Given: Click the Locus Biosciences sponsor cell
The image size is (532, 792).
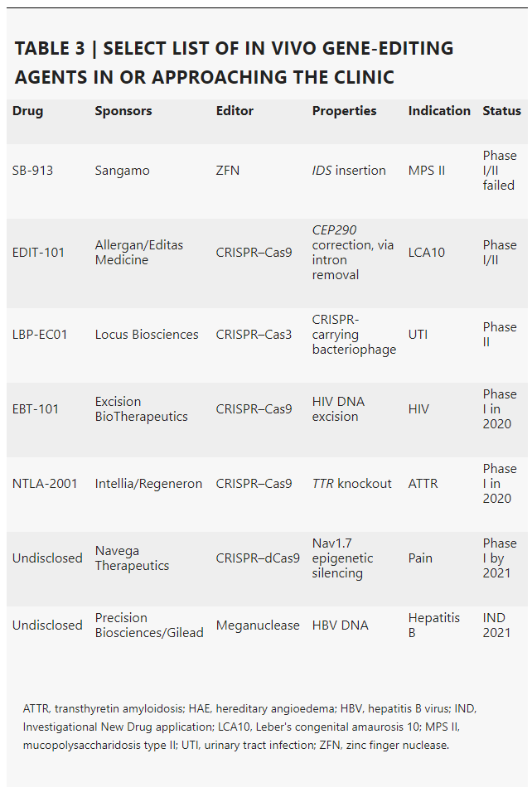Looking at the screenshot, I should (147, 335).
